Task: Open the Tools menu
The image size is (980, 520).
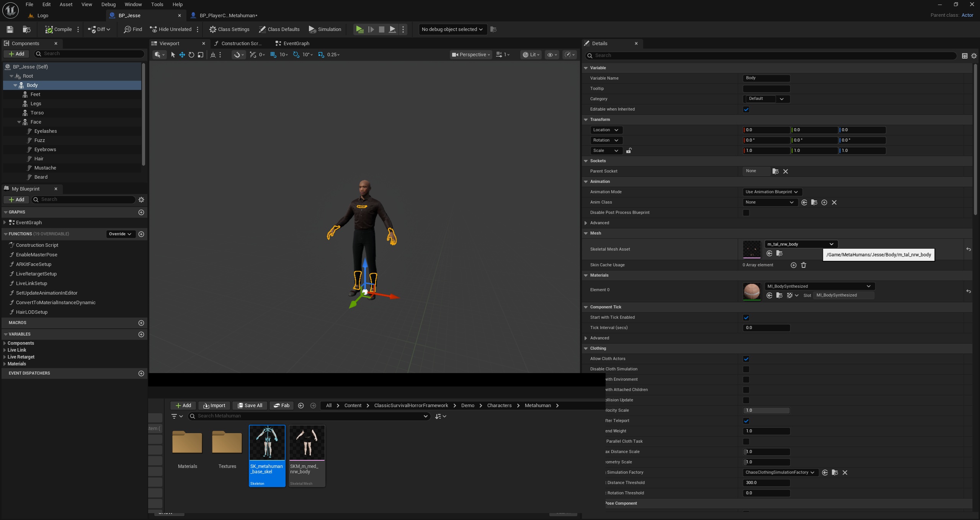Action: coord(157,5)
